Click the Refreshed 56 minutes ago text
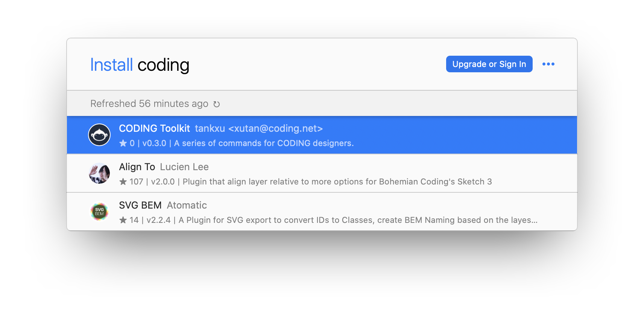 149,104
